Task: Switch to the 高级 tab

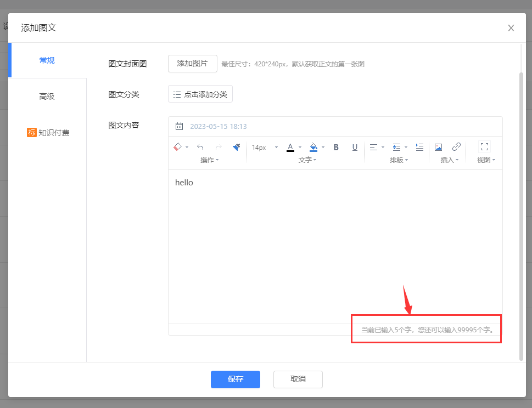Action: click(47, 96)
